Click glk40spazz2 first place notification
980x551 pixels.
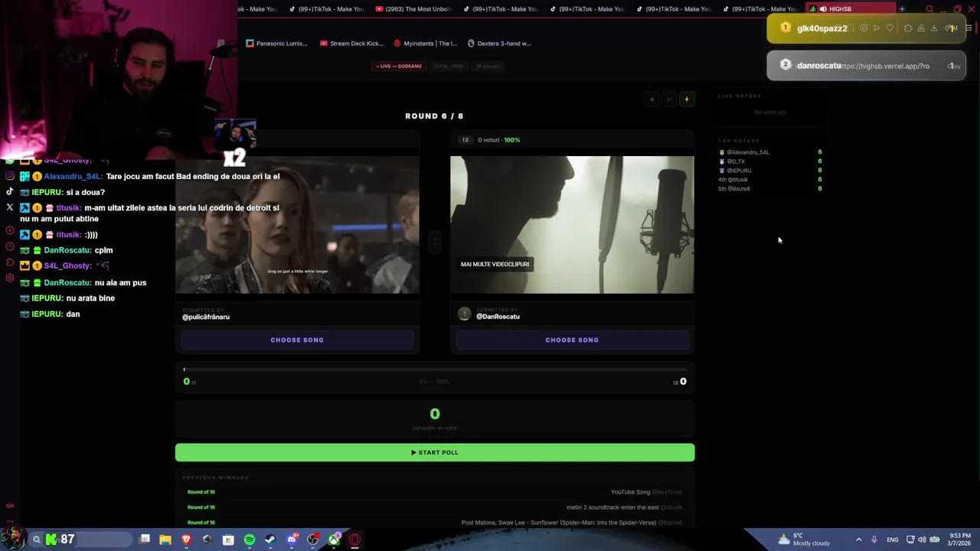coord(866,28)
